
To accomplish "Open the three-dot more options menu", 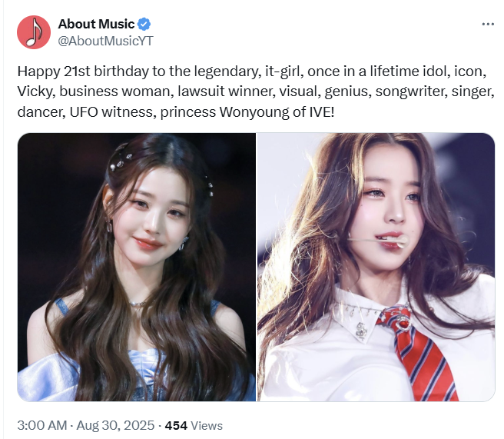I will pyautogui.click(x=488, y=24).
